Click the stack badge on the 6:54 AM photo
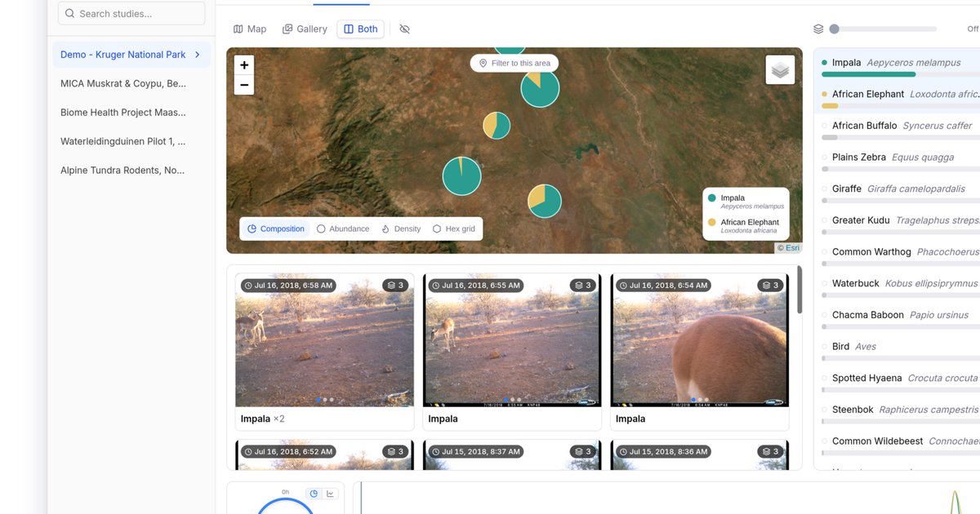 (x=771, y=286)
